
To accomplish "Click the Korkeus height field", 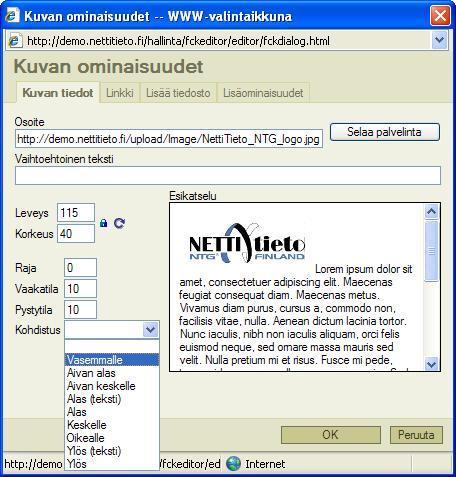I will [76, 233].
